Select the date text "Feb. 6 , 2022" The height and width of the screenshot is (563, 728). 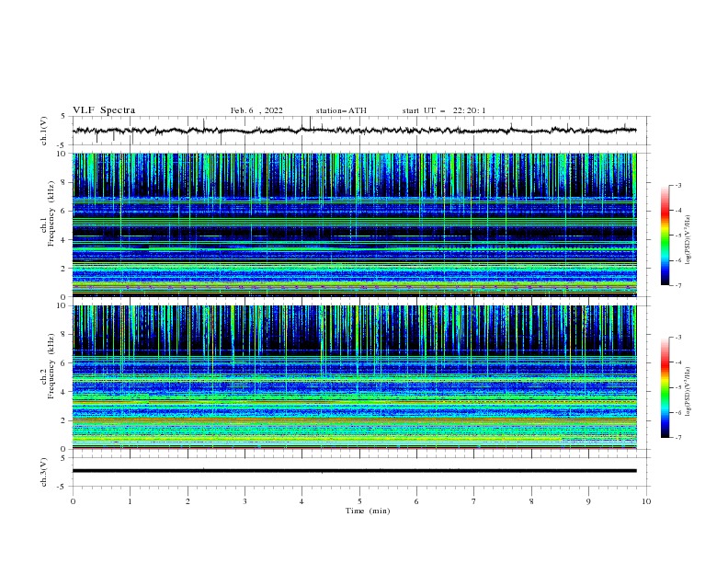256,110
